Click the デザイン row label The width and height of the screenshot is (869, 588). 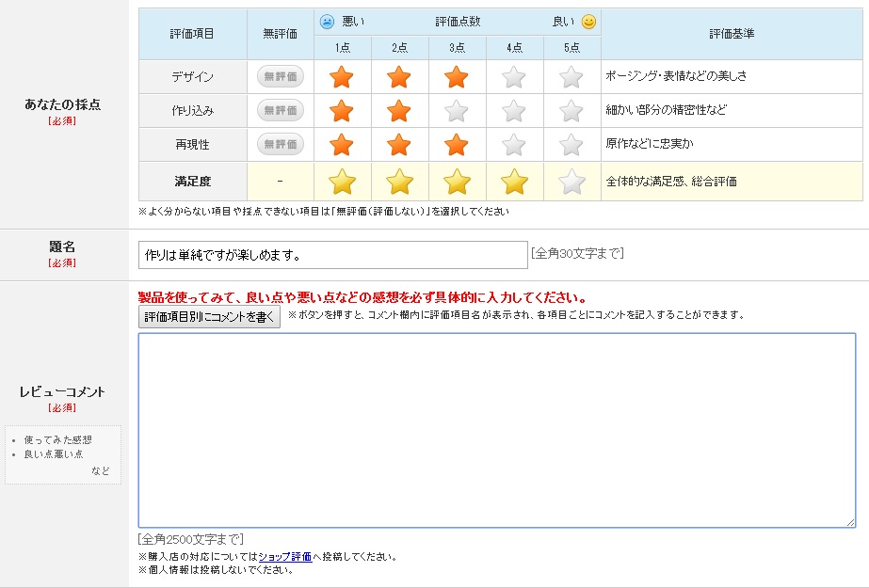[x=192, y=77]
